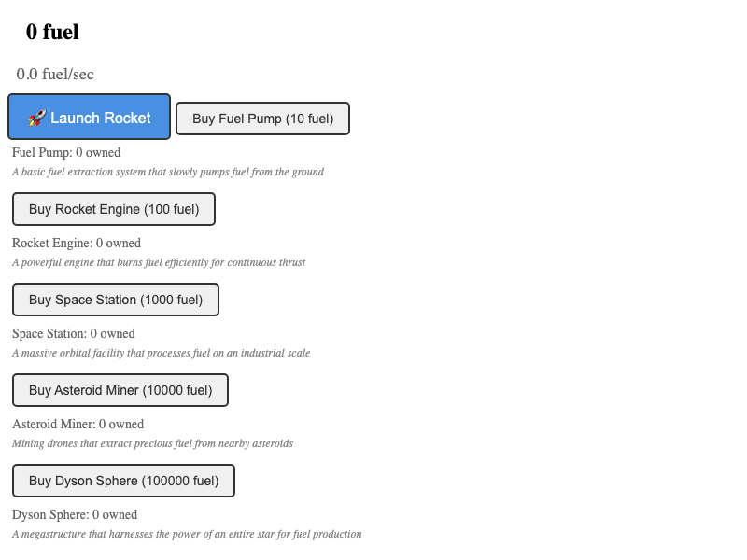
Task: Select the "Dyson Sphere: 0 owned" count
Action: [x=75, y=514]
